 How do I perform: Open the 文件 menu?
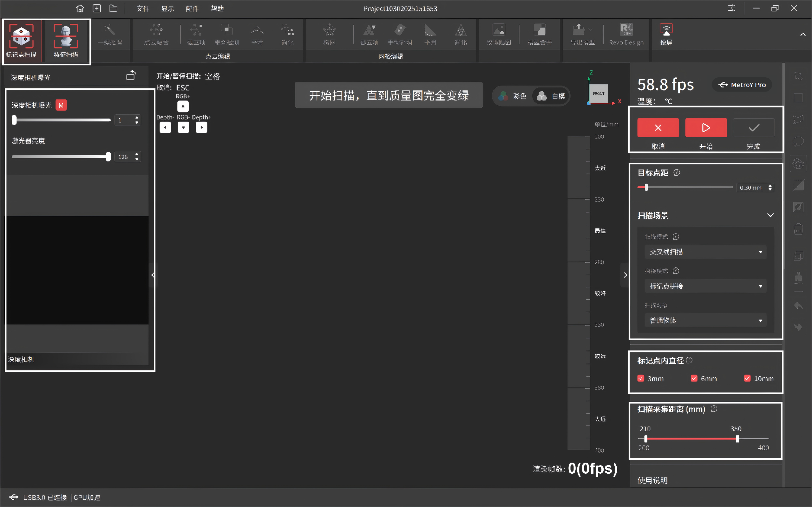click(143, 8)
